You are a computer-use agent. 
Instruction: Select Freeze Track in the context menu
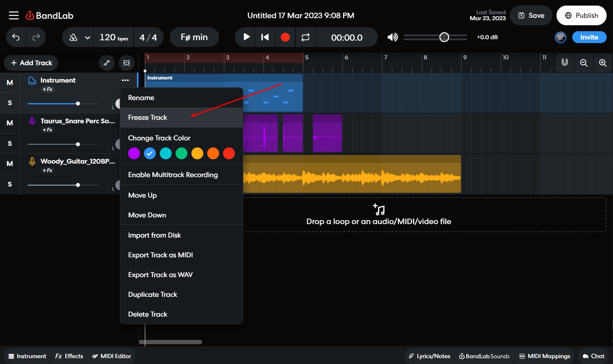[x=148, y=117]
